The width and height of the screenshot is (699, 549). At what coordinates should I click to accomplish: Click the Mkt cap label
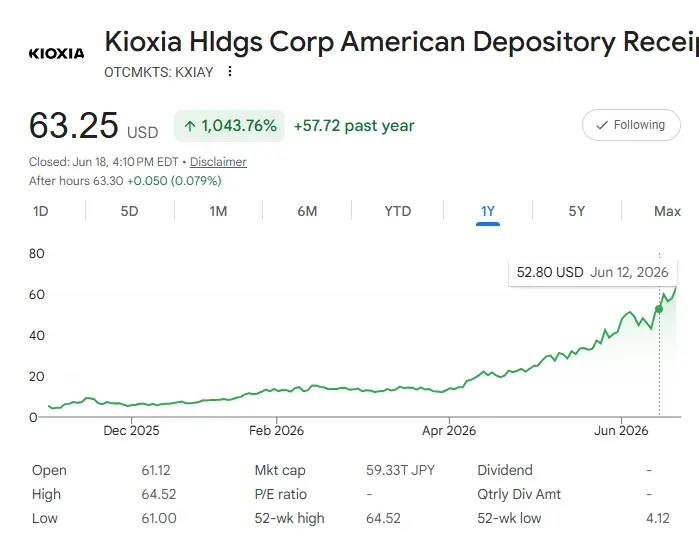(280, 470)
